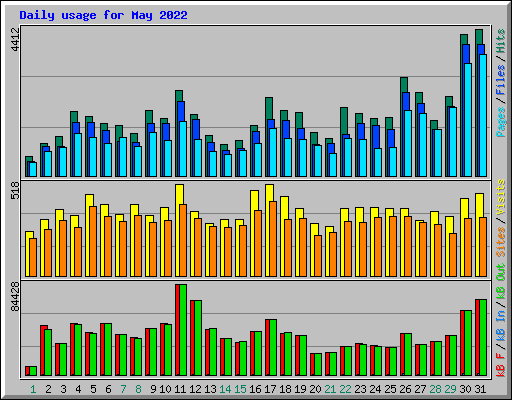Click day 9 on the x-axis
Image resolution: width=512 pixels, height=400 pixels.
[x=153, y=389]
